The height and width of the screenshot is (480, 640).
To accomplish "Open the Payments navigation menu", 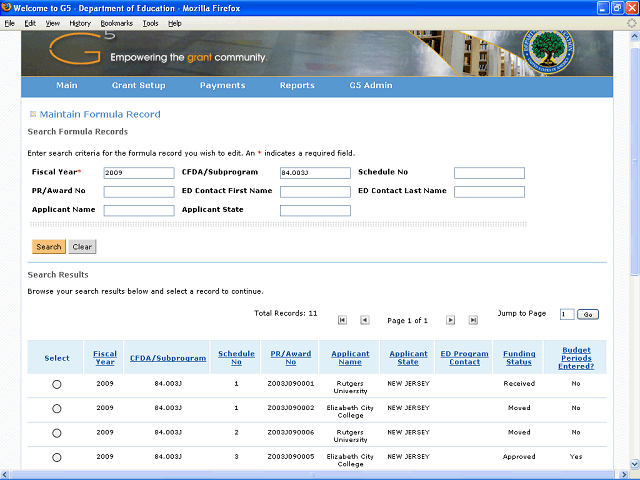I will click(222, 86).
